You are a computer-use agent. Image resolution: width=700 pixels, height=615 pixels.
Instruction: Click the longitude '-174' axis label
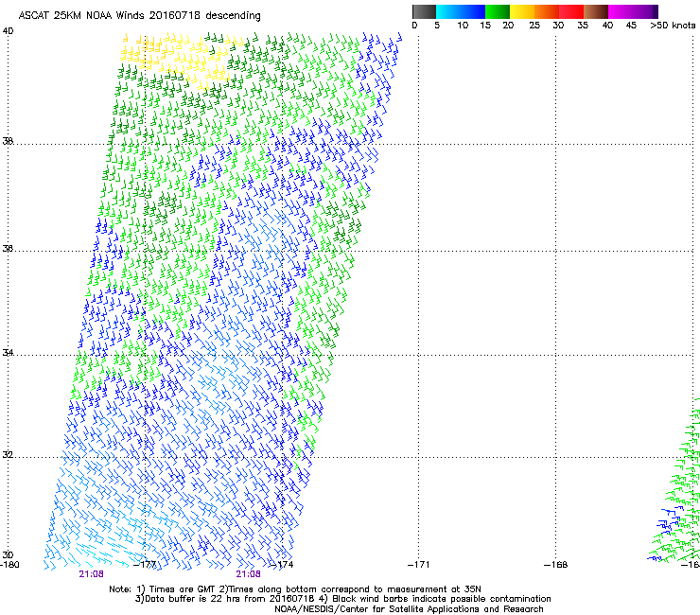[282, 565]
